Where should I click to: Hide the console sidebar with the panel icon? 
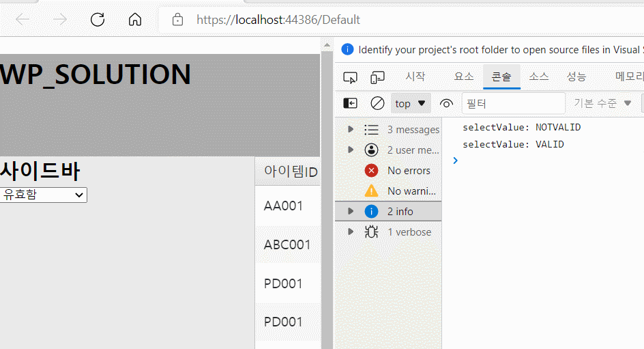(351, 103)
